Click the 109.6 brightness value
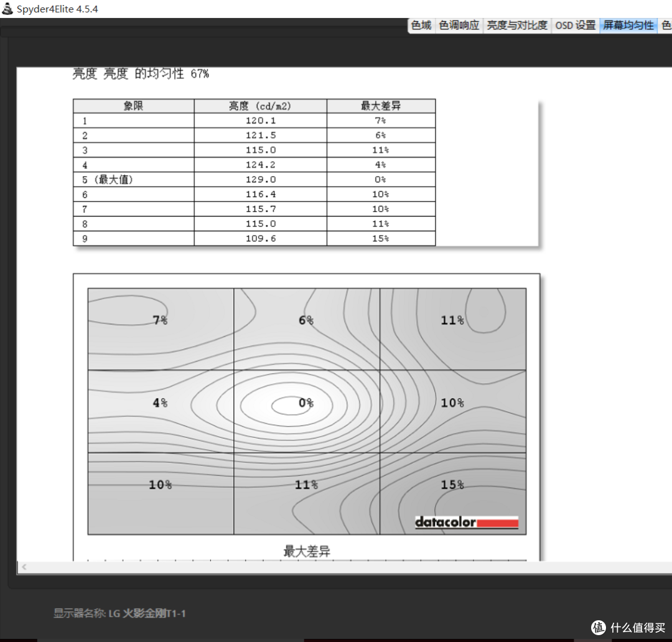The image size is (672, 642). click(260, 238)
